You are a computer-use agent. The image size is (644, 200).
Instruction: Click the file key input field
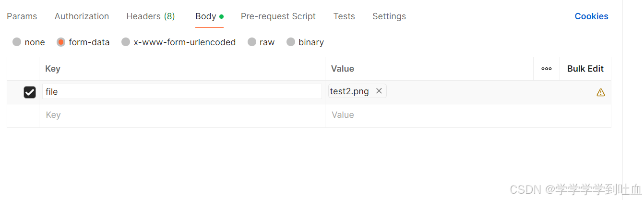[181, 91]
